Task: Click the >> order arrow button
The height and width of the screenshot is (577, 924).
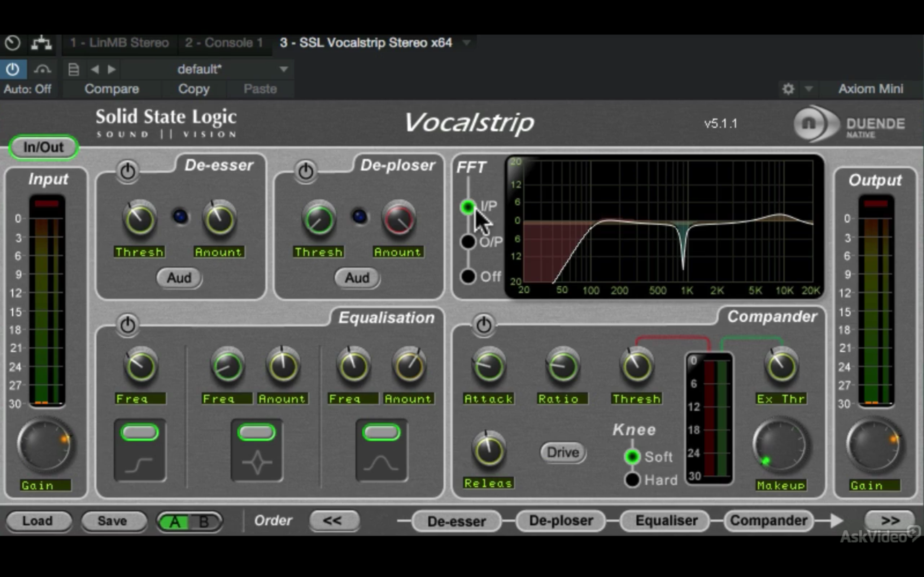Action: pos(890,520)
